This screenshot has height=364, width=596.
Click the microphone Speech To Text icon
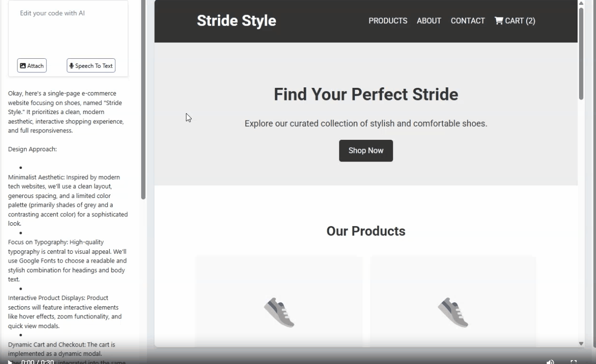click(71, 66)
